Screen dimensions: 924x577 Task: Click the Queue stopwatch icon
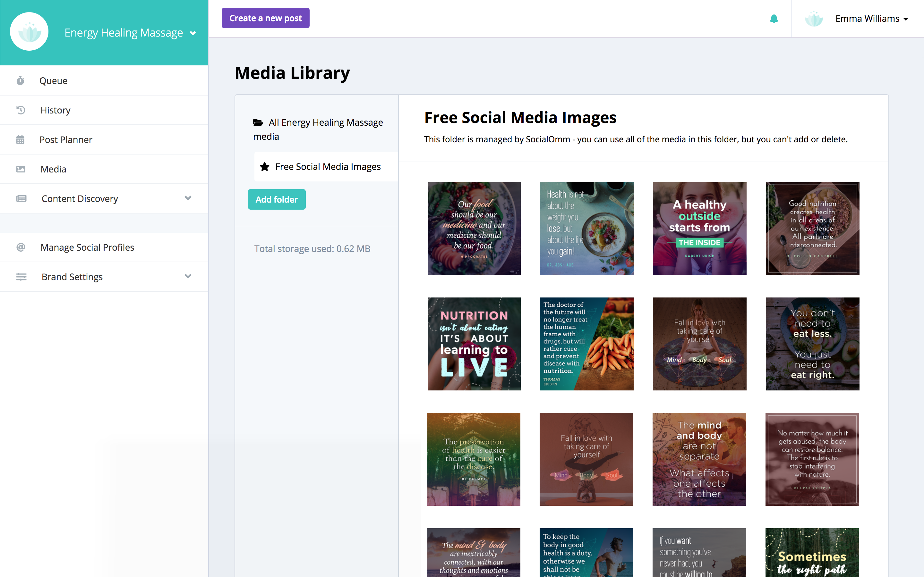21,80
